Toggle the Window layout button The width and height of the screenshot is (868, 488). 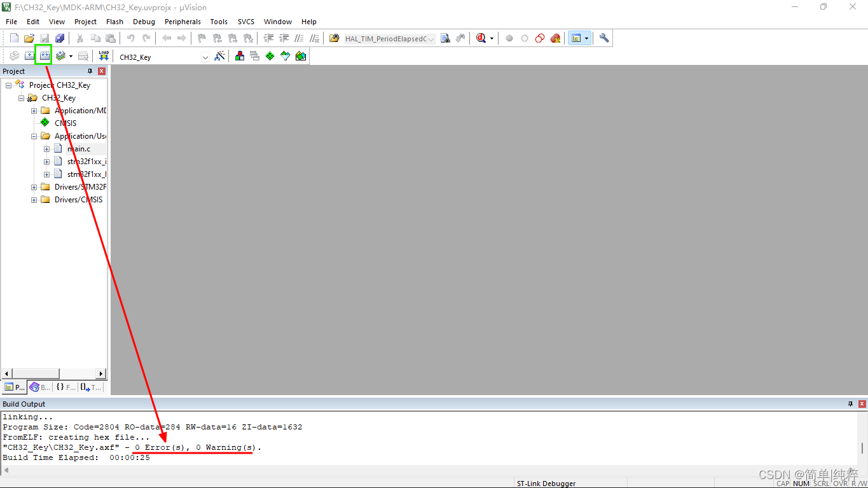click(576, 38)
